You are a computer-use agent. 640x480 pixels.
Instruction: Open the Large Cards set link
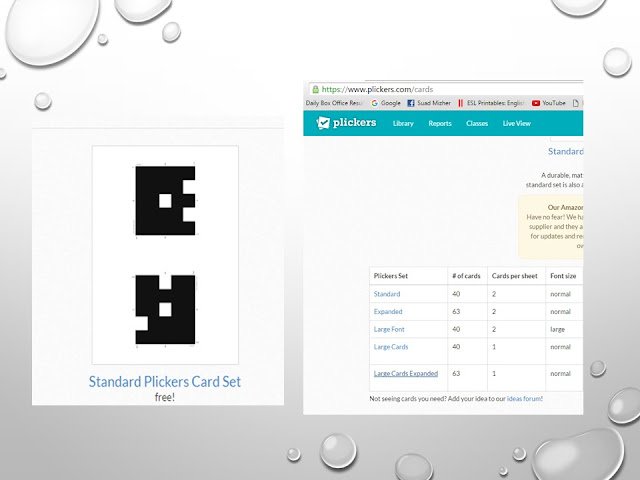pyautogui.click(x=391, y=347)
